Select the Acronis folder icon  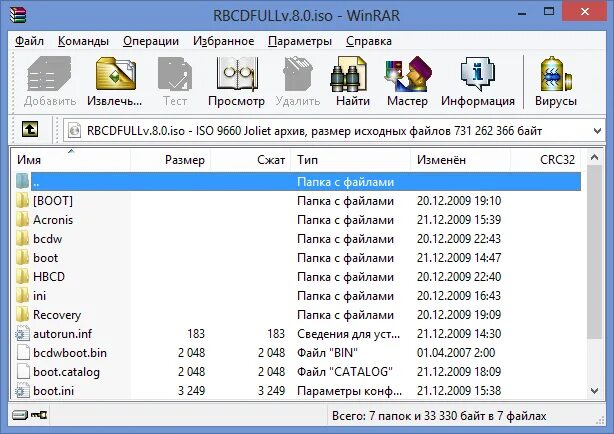point(23,219)
